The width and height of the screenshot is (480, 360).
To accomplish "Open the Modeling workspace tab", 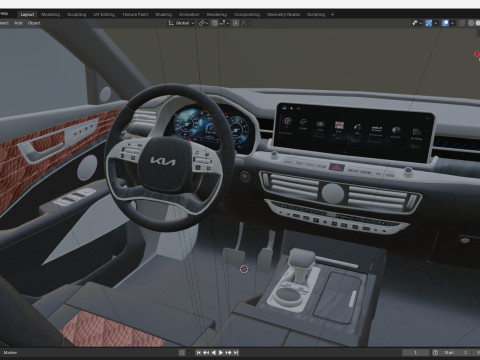I will pyautogui.click(x=51, y=15).
